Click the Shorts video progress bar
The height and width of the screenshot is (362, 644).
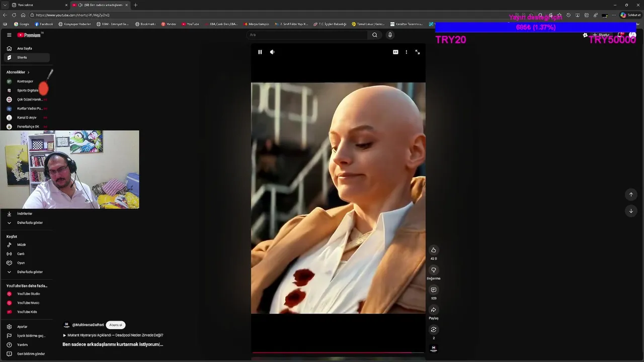338,352
